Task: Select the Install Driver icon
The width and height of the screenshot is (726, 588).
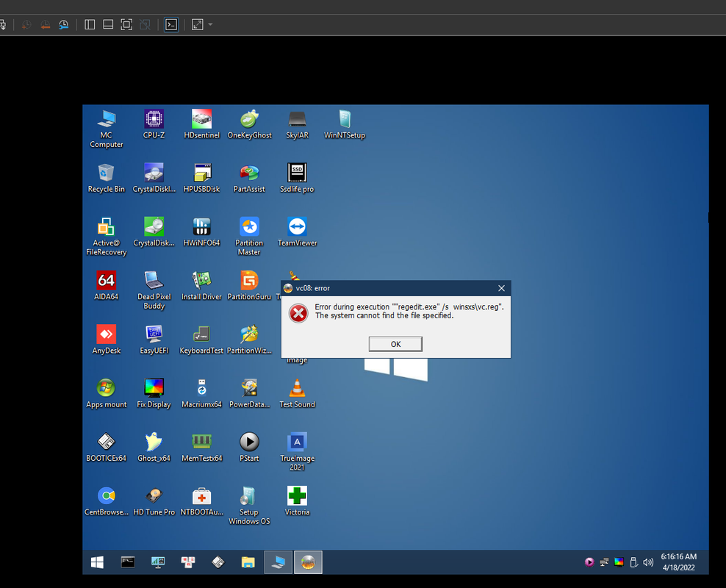Action: point(201,286)
